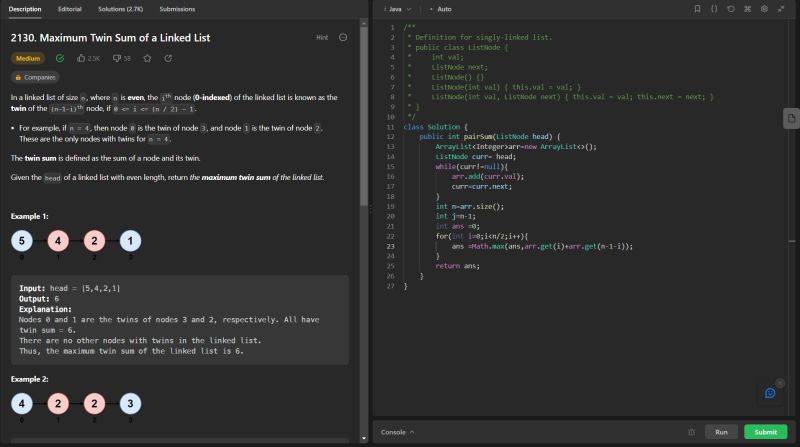Click the 'Example 1:' heading
Screen dimensions: 800x447
[30, 216]
